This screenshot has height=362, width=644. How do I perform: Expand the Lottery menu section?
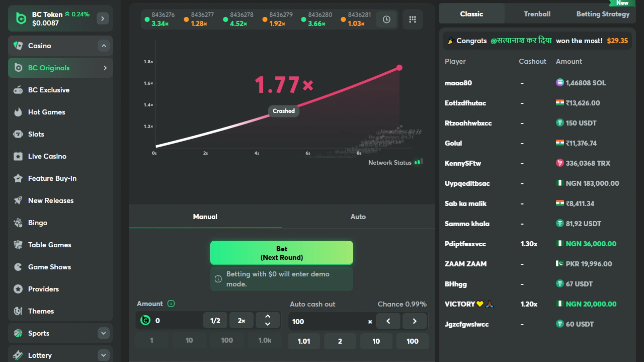click(103, 355)
